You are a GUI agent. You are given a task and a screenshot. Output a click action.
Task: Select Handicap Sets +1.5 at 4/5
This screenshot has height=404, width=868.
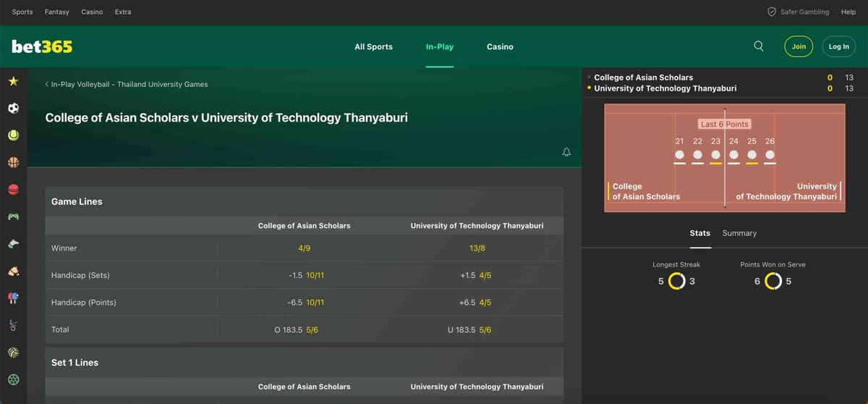[477, 275]
